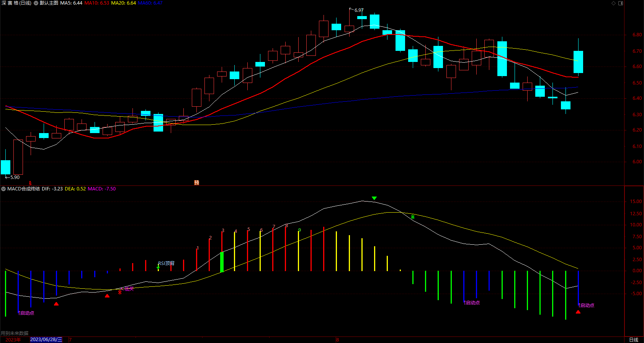Click the MA20: 6.64 label
The image size is (644, 343).
(x=124, y=3)
